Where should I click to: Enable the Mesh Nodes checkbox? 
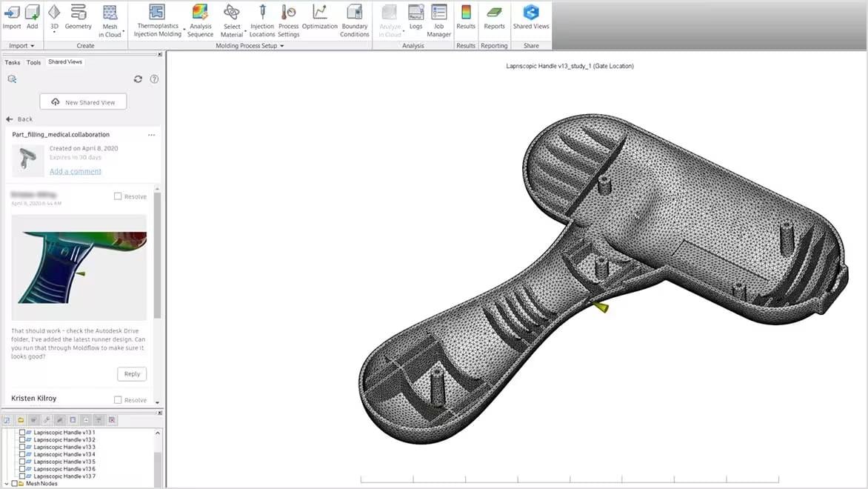click(x=14, y=483)
